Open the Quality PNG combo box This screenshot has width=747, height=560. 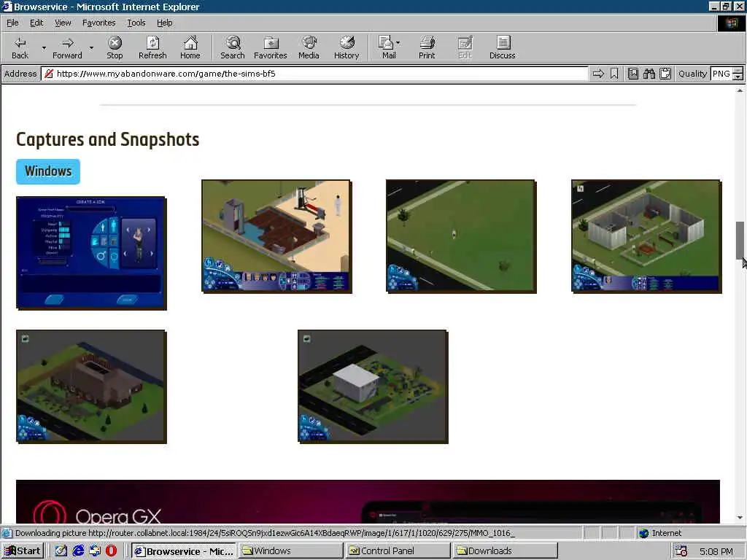coord(727,74)
